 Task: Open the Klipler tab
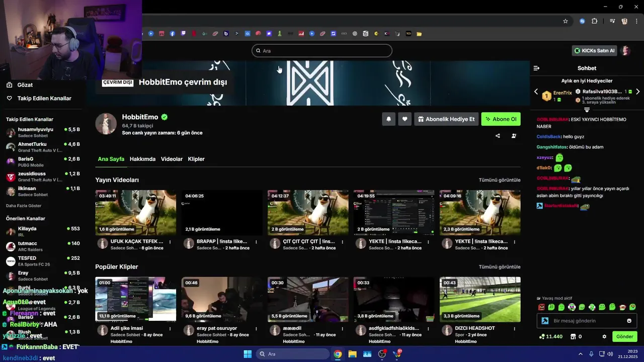196,159
